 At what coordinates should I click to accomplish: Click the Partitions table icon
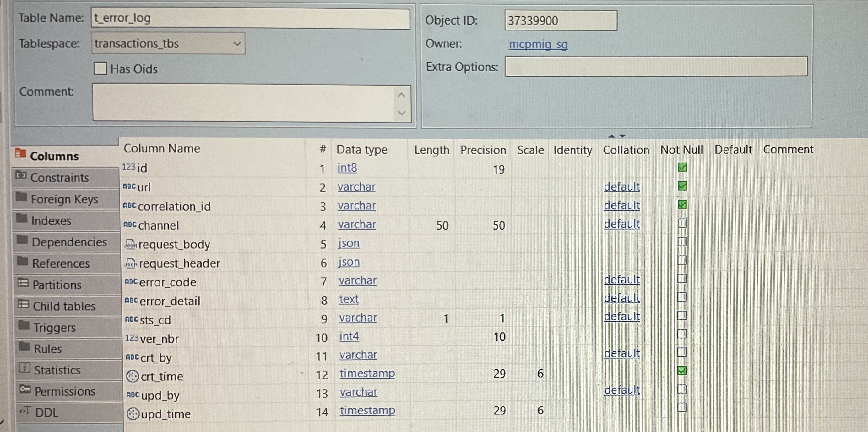(23, 282)
